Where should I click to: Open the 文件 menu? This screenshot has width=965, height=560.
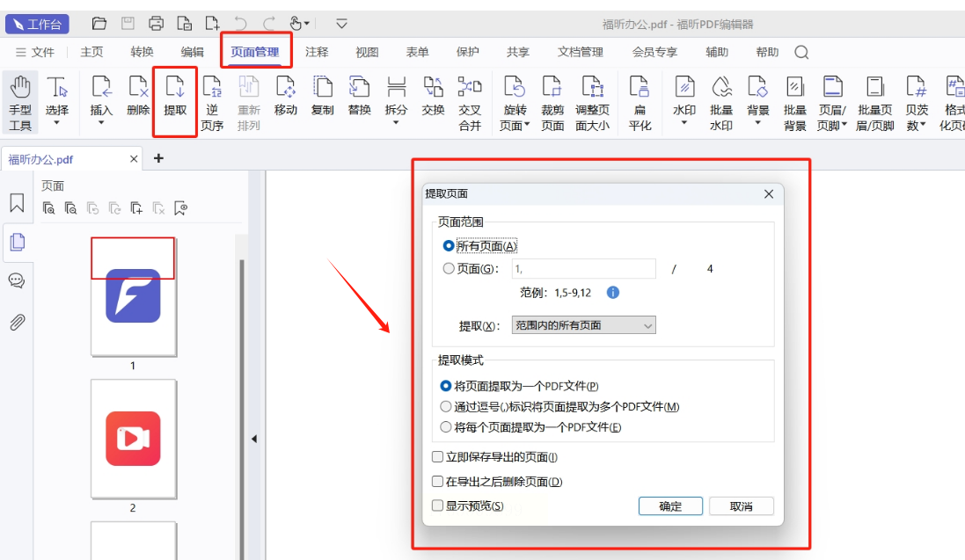(x=35, y=53)
